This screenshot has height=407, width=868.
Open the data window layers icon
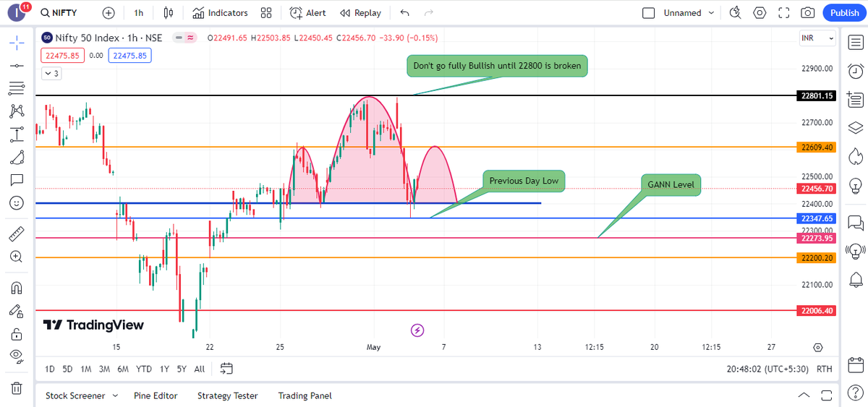point(856,127)
